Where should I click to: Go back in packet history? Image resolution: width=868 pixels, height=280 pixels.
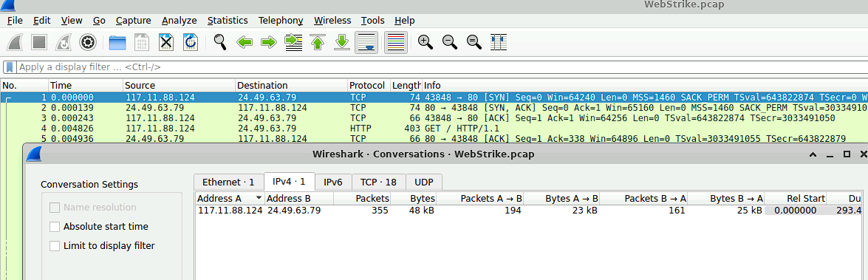point(245,42)
